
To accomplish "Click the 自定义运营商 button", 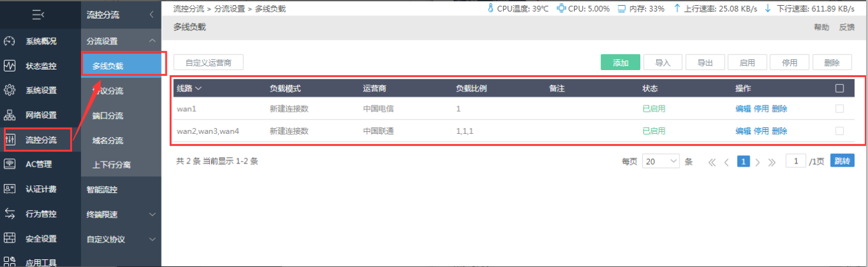I will tap(208, 62).
